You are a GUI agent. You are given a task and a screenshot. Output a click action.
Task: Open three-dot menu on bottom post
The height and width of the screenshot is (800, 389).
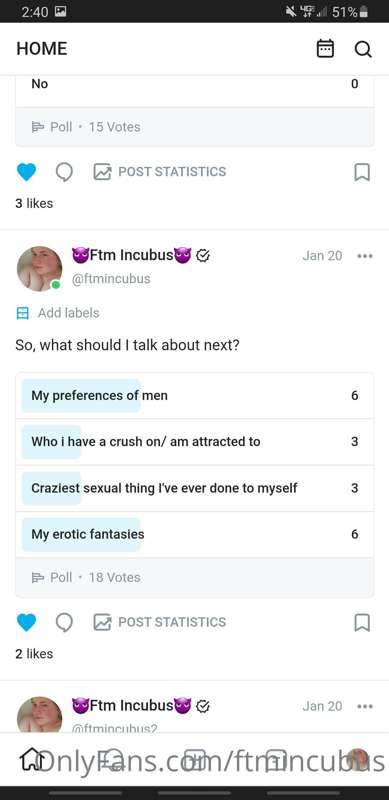click(x=365, y=706)
